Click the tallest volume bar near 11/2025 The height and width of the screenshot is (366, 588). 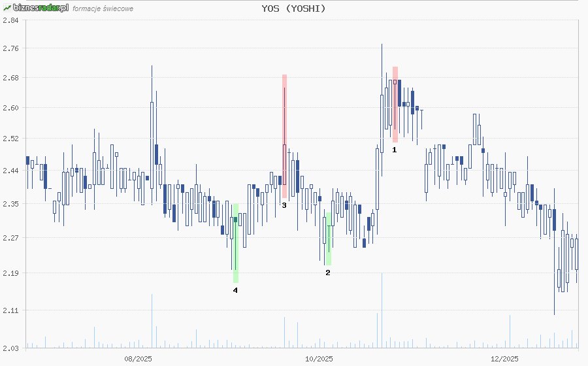(x=382, y=310)
